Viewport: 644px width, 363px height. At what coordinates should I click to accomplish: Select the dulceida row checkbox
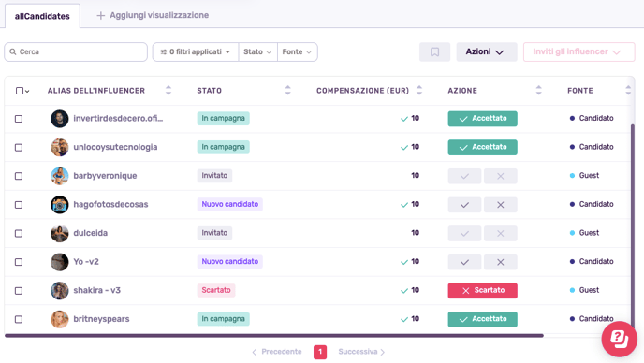pyautogui.click(x=19, y=233)
